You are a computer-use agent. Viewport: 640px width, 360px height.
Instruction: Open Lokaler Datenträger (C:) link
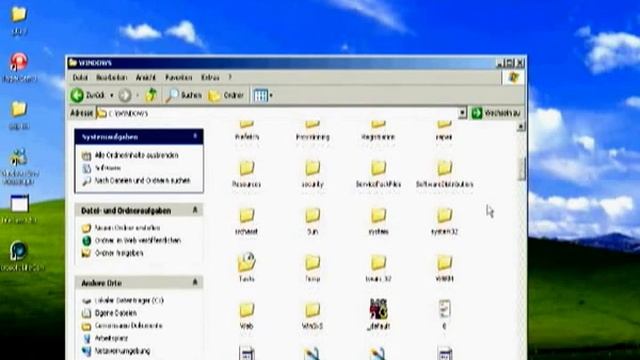click(129, 300)
